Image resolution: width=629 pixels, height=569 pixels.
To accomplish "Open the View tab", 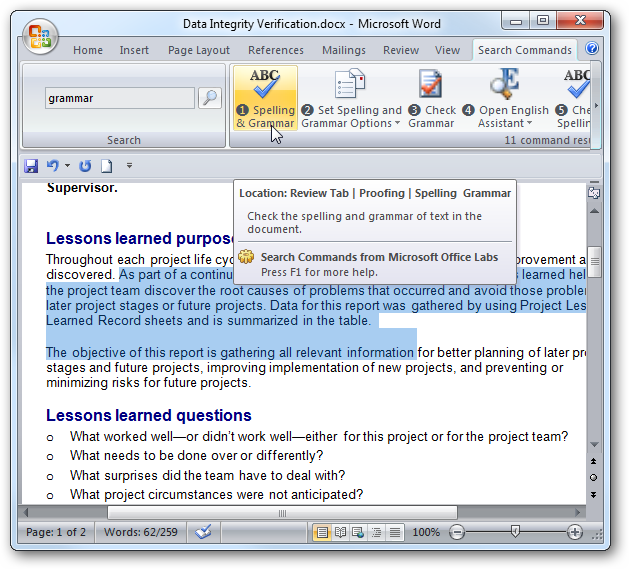I will coord(447,50).
